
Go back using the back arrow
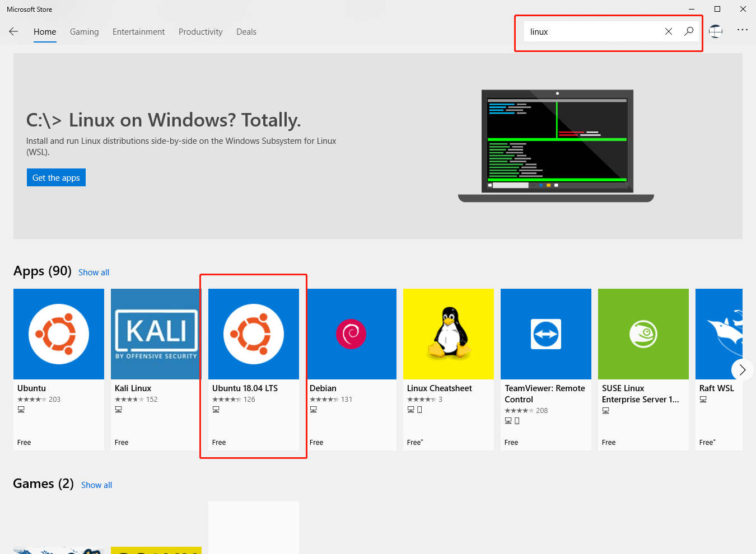point(13,31)
